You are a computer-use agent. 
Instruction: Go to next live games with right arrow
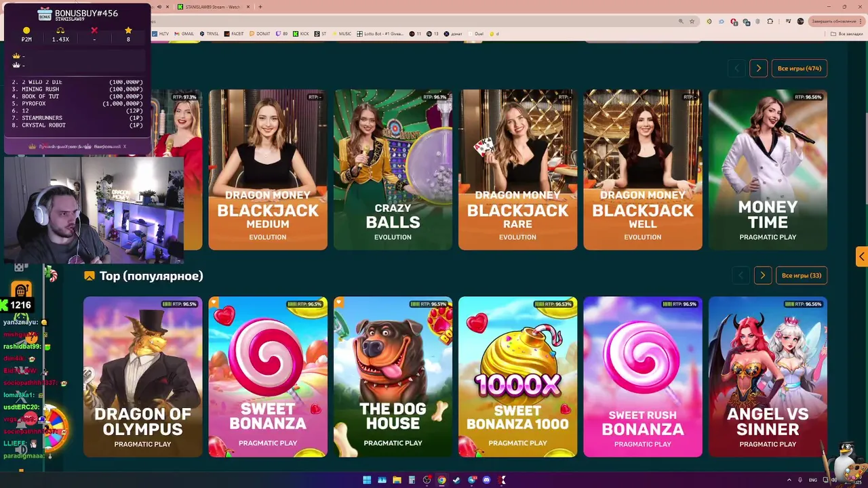pyautogui.click(x=758, y=68)
